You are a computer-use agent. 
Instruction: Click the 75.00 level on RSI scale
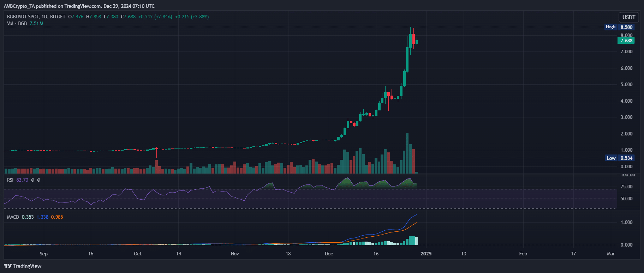(626, 187)
